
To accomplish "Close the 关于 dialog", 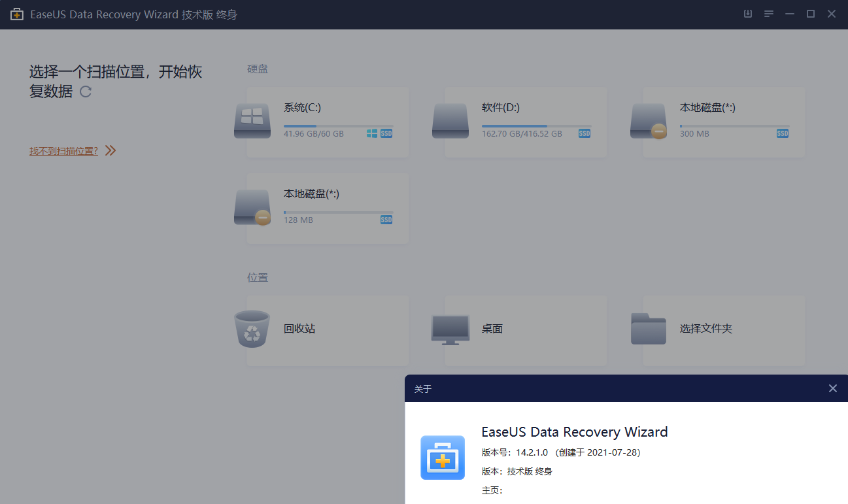I will (x=833, y=388).
